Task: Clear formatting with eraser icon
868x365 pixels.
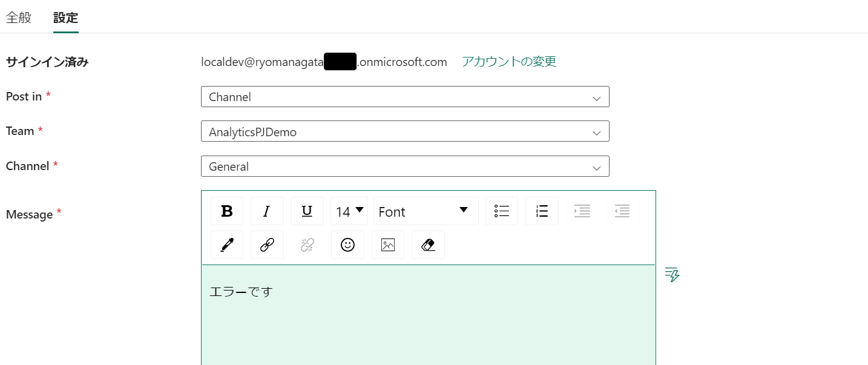Action: coord(428,245)
